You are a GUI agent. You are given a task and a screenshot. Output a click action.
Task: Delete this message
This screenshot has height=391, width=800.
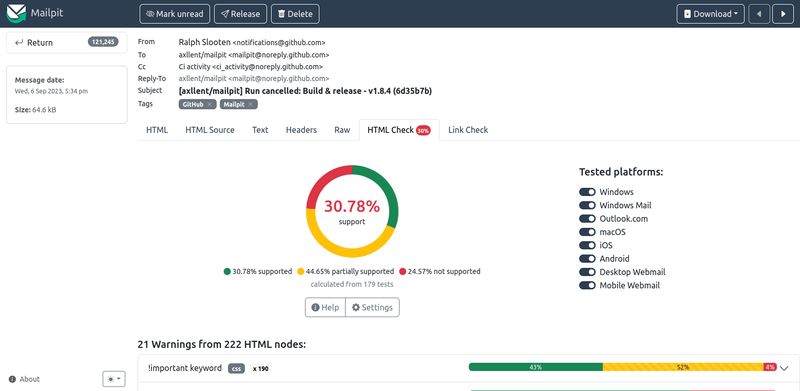[295, 14]
